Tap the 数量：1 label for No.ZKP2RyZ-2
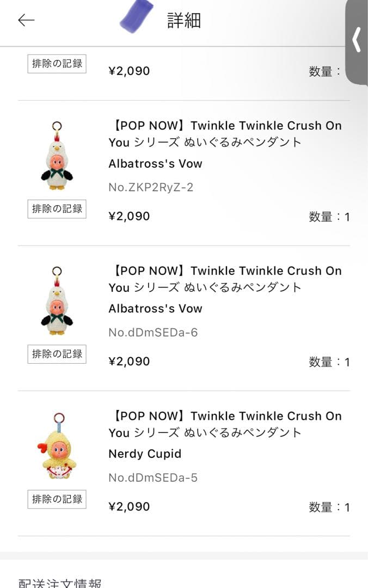Image resolution: width=368 pixels, height=588 pixels. pos(329,217)
